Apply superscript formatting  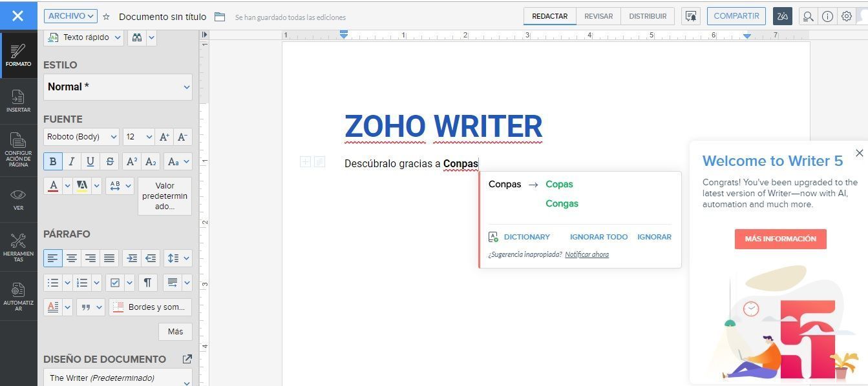(x=132, y=161)
